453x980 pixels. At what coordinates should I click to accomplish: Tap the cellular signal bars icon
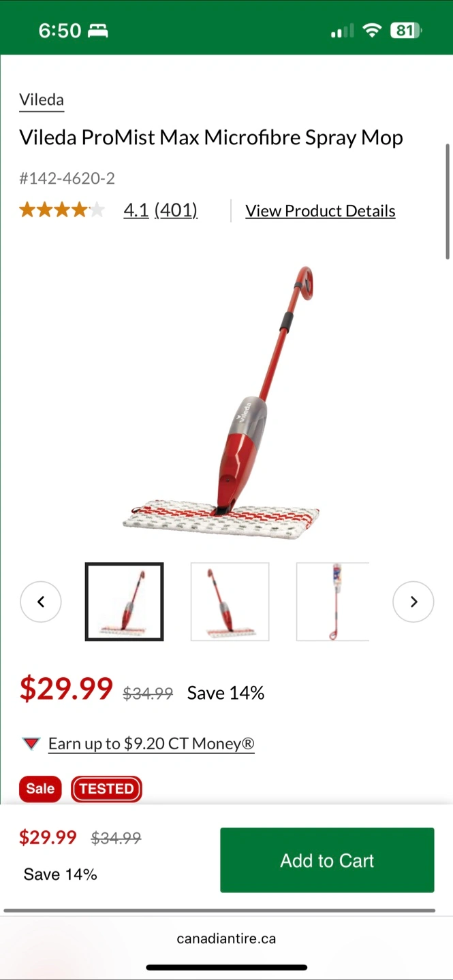click(342, 31)
